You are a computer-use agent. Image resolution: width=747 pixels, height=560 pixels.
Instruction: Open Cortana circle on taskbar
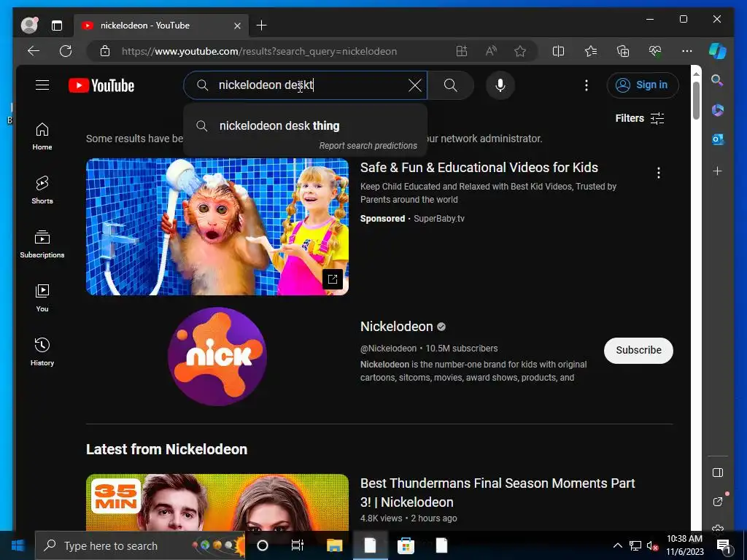[x=263, y=545]
